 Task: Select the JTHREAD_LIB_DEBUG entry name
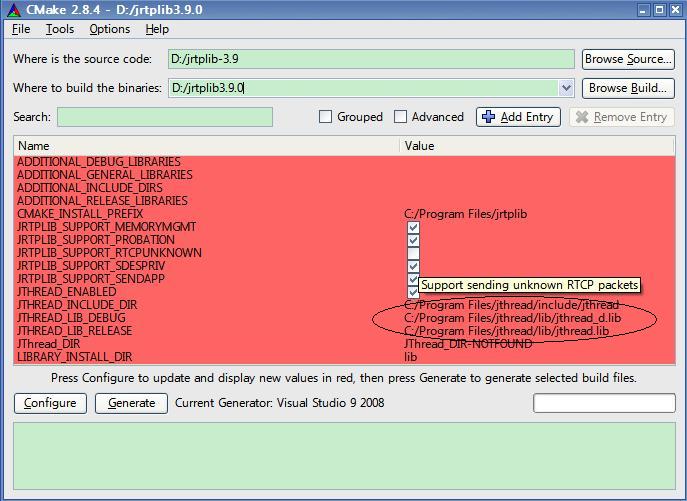click(x=71, y=318)
